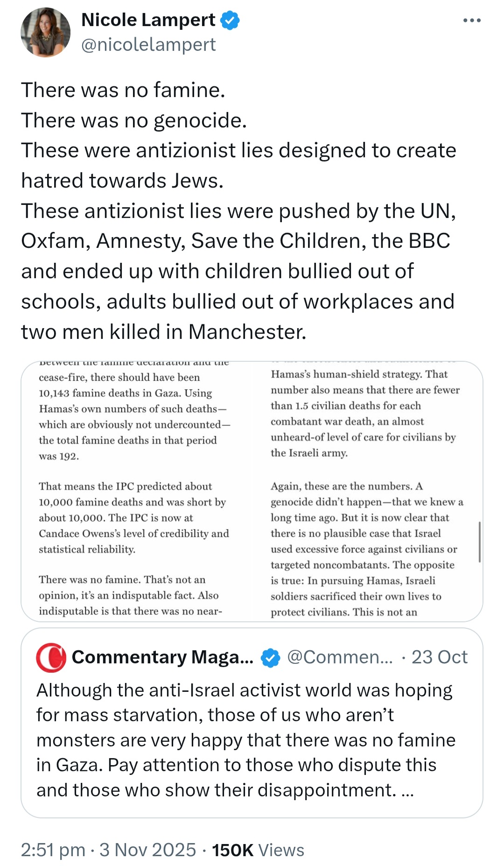Viewport: 504px width, 866px height.
Task: Expand the truncated quoted tweet ellipsis
Action: coord(407,790)
